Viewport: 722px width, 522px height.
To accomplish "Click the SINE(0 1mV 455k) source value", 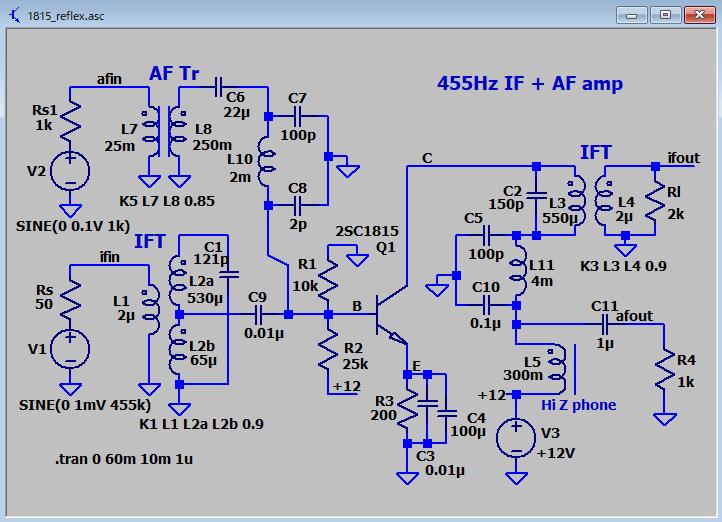I will 85,405.
